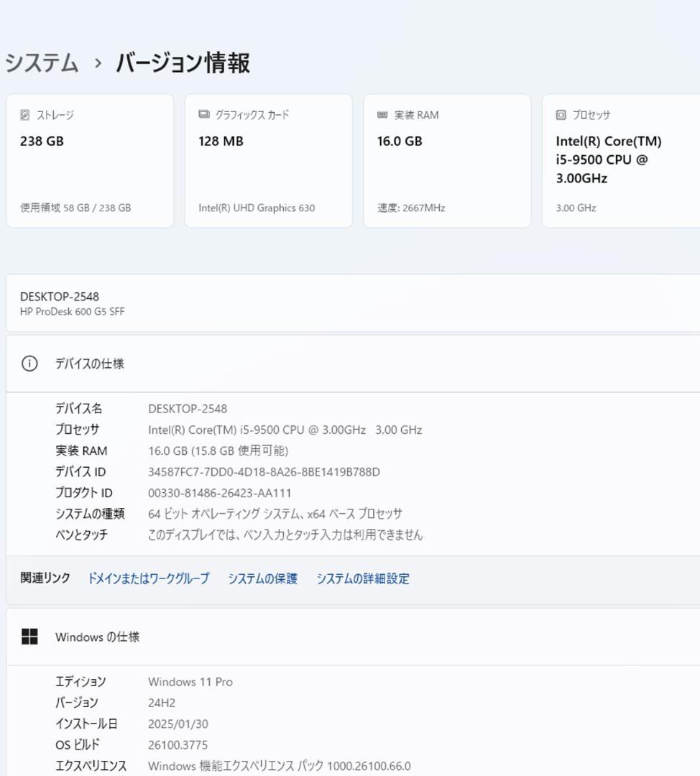Open the システムの詳細設定 link
This screenshot has height=776, width=700.
[363, 578]
